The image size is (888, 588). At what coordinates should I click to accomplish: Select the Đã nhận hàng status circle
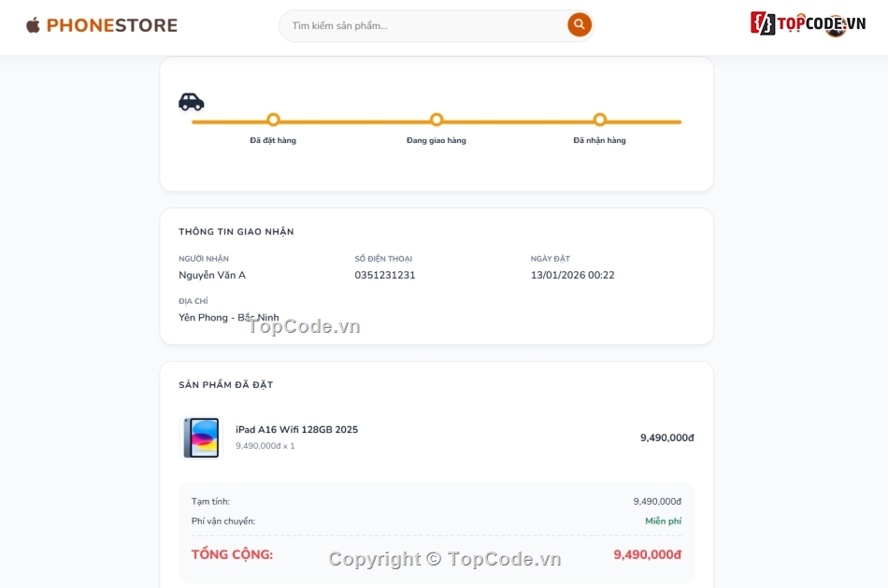[600, 120]
